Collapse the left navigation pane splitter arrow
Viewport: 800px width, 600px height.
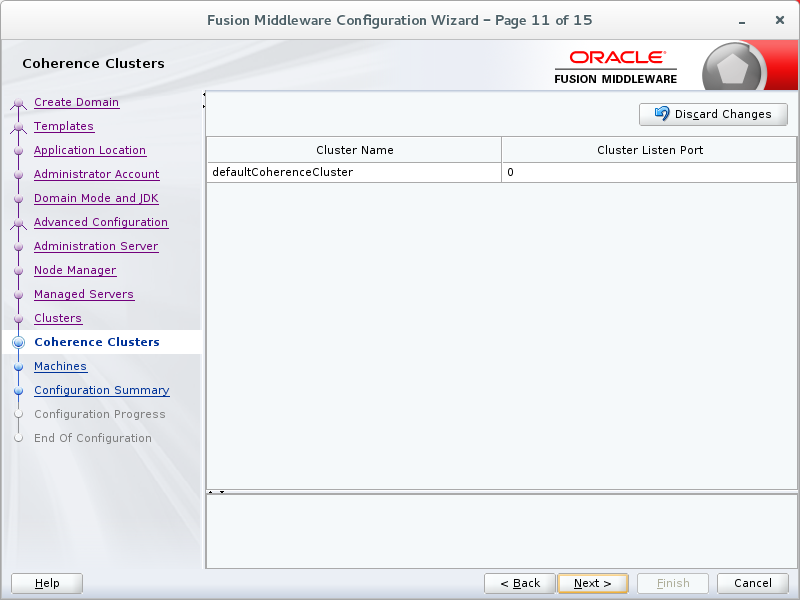coord(204,94)
